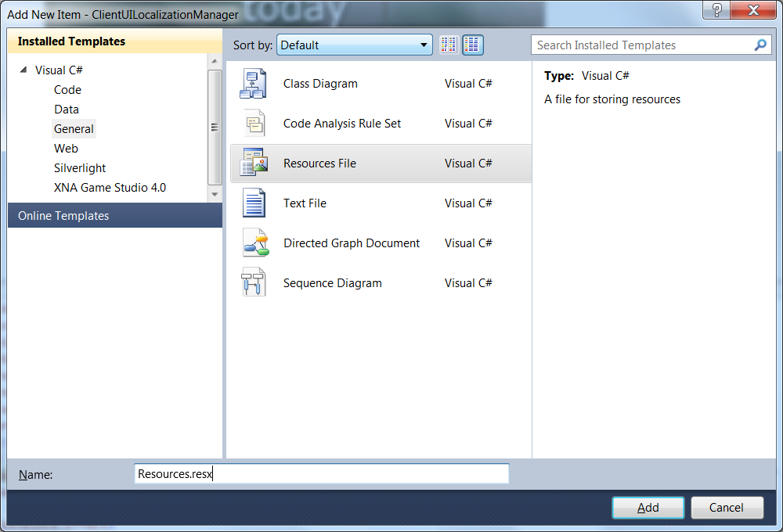Screen dimensions: 783x532
Task: Select the Sequence Diagram label
Action: (x=333, y=283)
